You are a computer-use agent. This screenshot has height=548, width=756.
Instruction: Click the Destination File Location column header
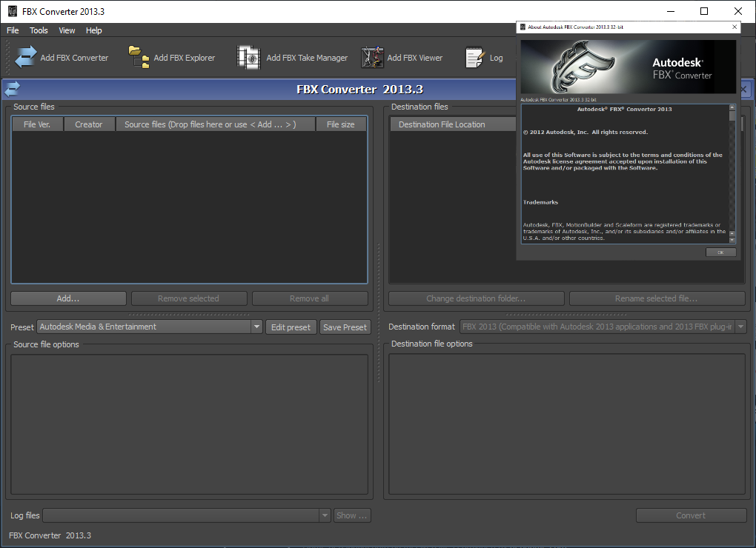(452, 124)
